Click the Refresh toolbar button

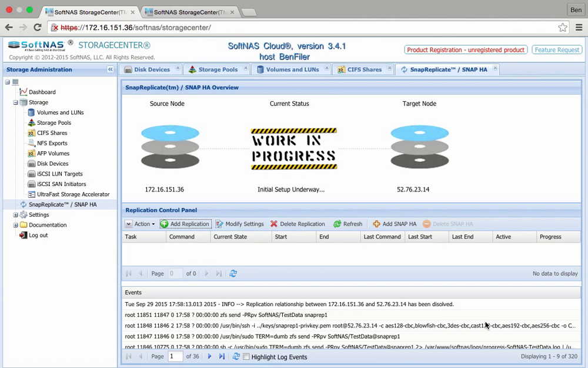tap(348, 224)
